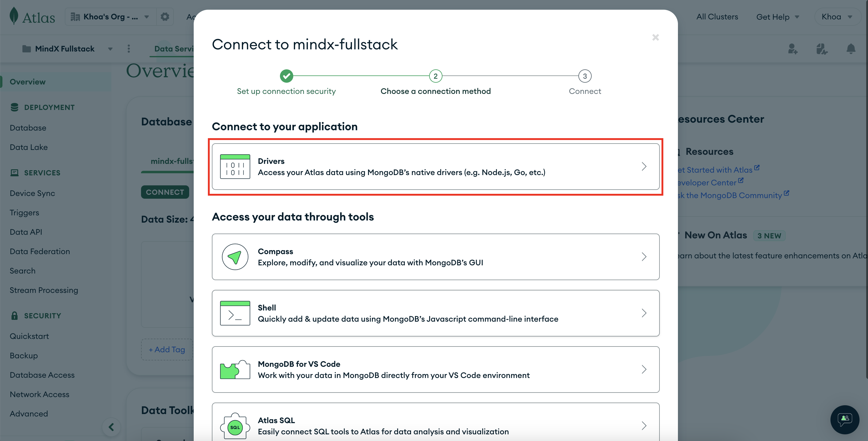Click the Drivers binary code icon

(x=235, y=167)
